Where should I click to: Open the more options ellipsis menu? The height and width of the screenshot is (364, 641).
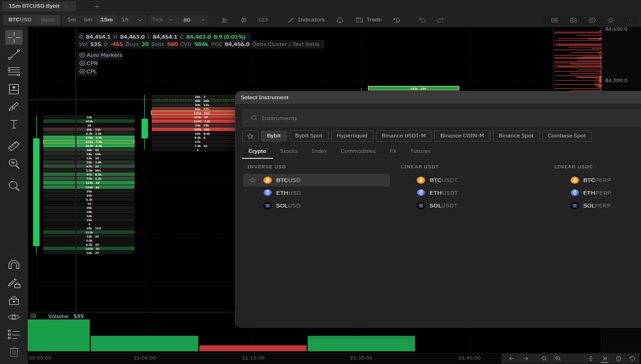(x=629, y=20)
